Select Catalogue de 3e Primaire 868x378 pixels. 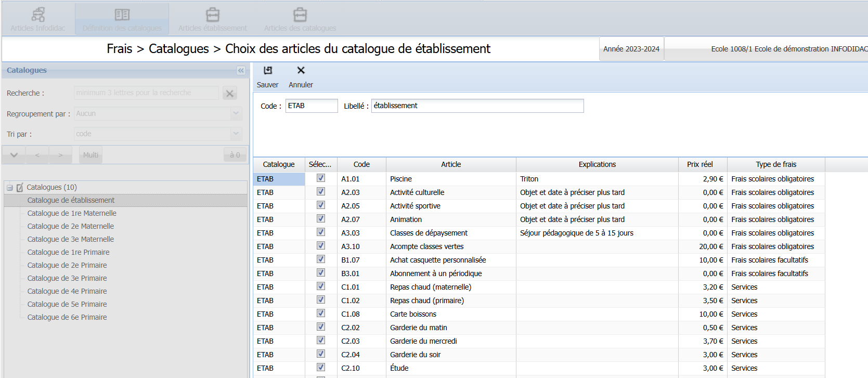pos(67,278)
